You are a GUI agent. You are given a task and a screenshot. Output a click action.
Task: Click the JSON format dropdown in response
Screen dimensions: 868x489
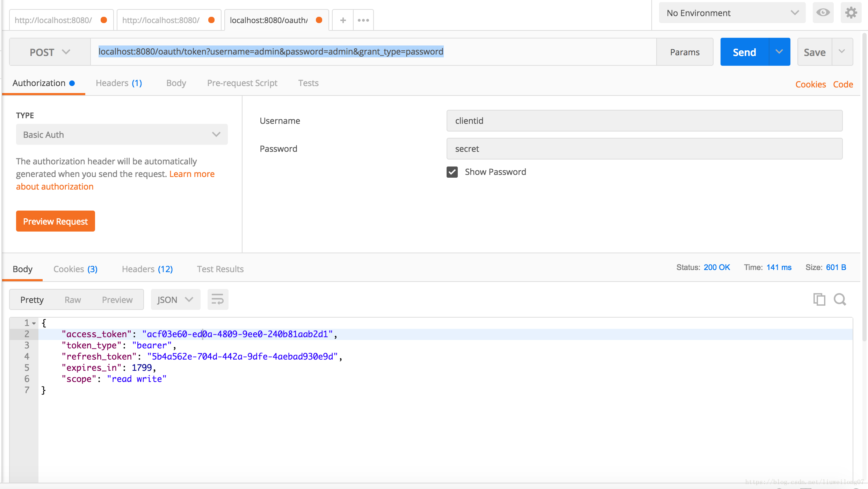click(x=173, y=299)
